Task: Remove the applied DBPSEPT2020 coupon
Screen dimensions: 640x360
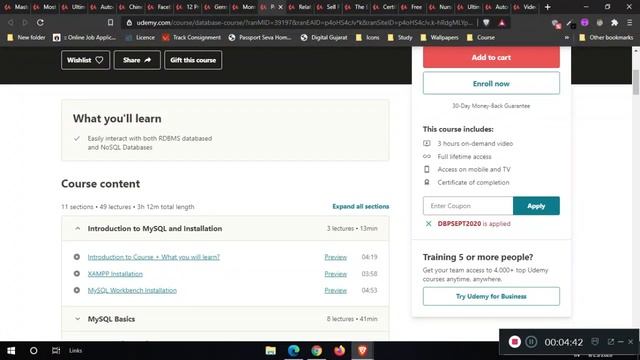Action: click(428, 224)
